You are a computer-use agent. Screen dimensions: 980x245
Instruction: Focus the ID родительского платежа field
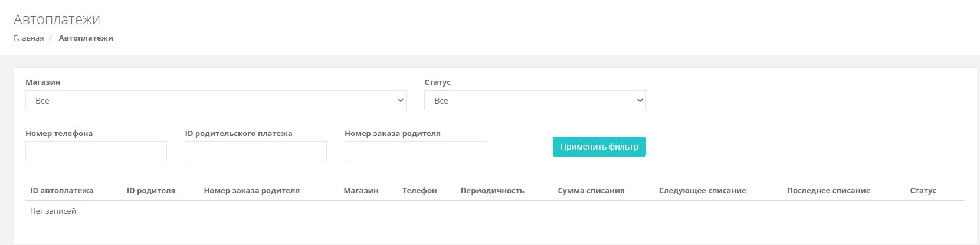[255, 151]
